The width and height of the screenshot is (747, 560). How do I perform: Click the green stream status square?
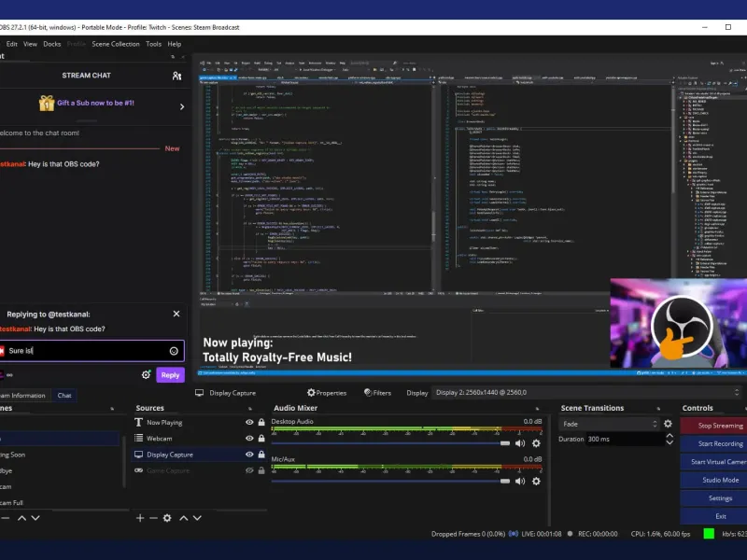(x=709, y=534)
